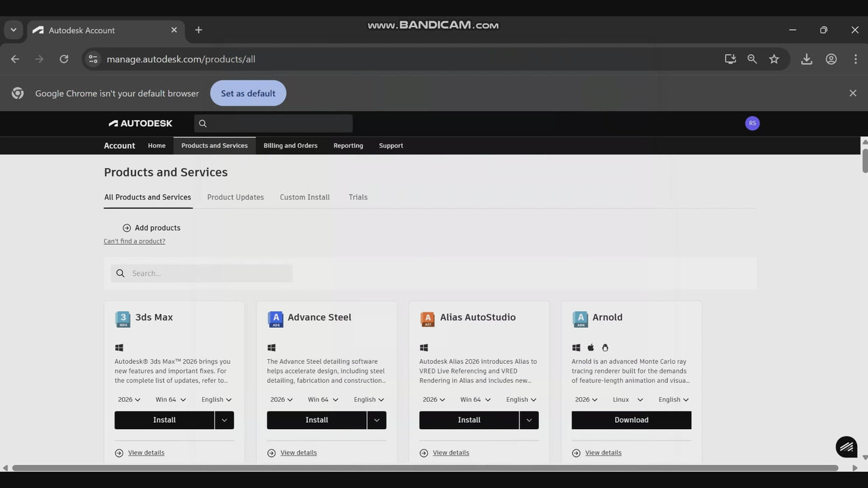The height and width of the screenshot is (488, 868).
Task: Bookmark this page with the star icon
Action: pos(774,59)
